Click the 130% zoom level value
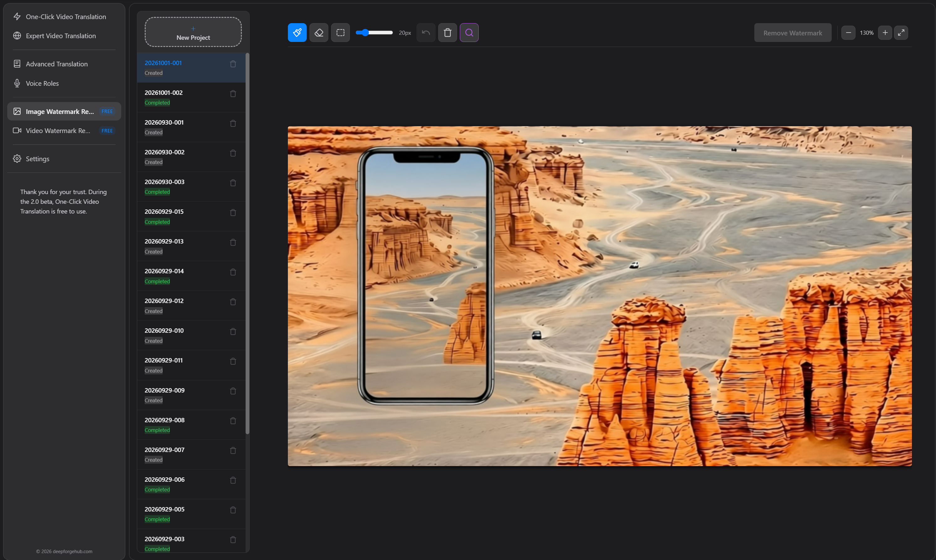Screen dimensions: 936x560 [866, 33]
